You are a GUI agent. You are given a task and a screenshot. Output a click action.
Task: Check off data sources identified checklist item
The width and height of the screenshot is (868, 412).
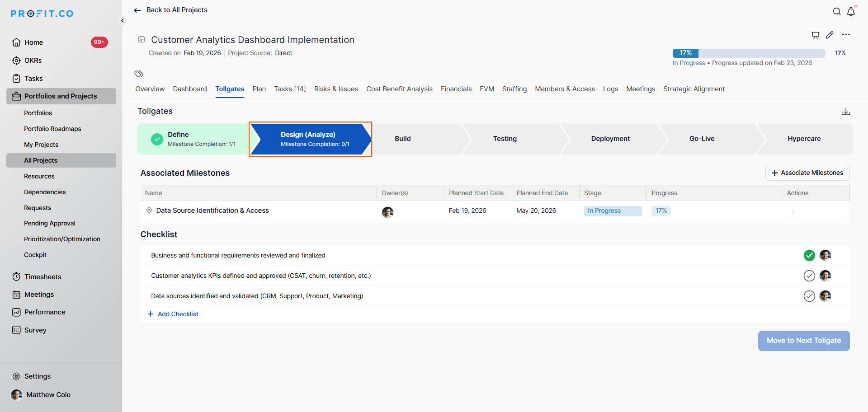point(809,296)
